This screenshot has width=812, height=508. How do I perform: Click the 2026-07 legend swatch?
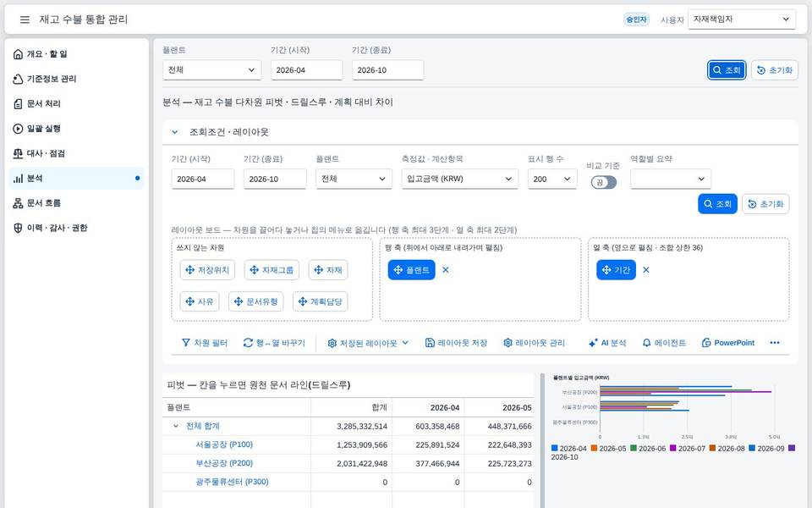point(673,448)
